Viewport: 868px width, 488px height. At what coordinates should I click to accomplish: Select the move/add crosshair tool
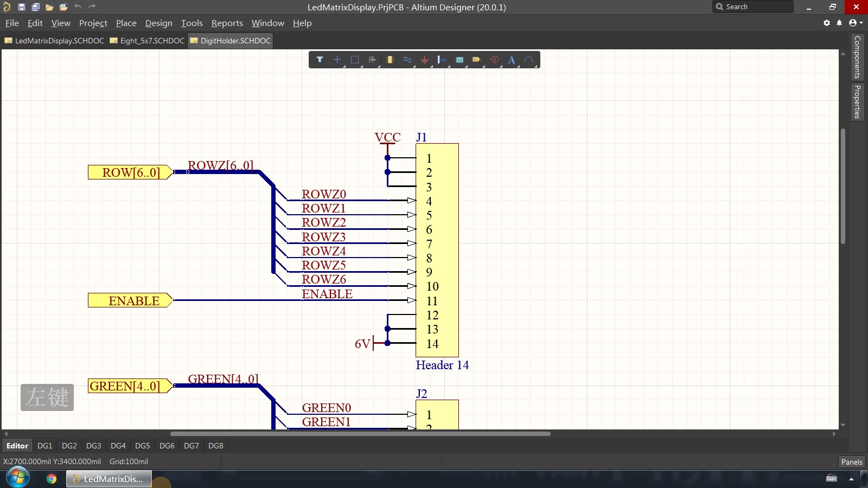click(x=337, y=60)
